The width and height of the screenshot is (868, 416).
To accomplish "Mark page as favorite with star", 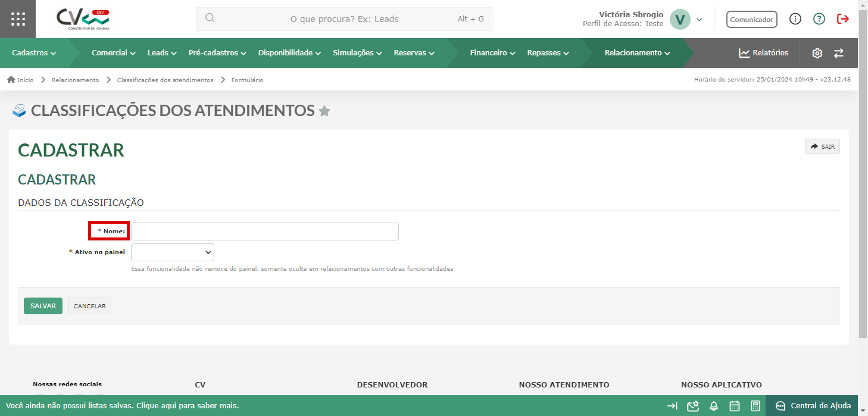I will [324, 111].
